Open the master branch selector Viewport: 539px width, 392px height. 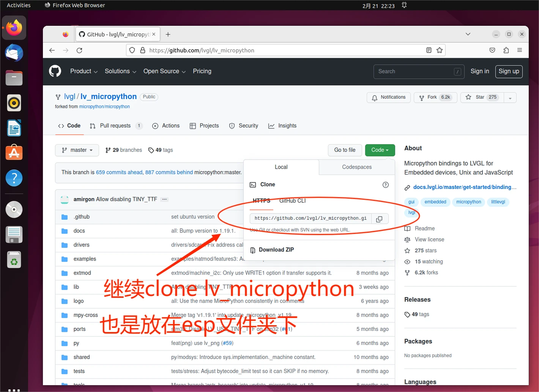click(77, 150)
